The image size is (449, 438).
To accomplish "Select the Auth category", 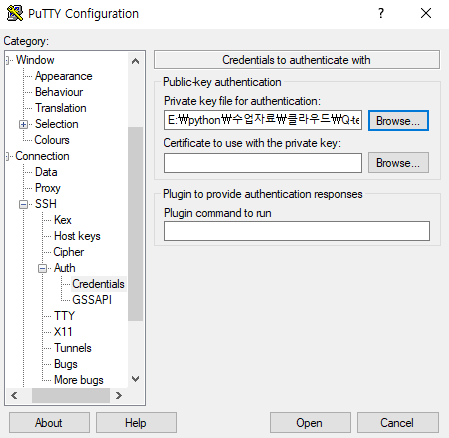I will (x=65, y=268).
